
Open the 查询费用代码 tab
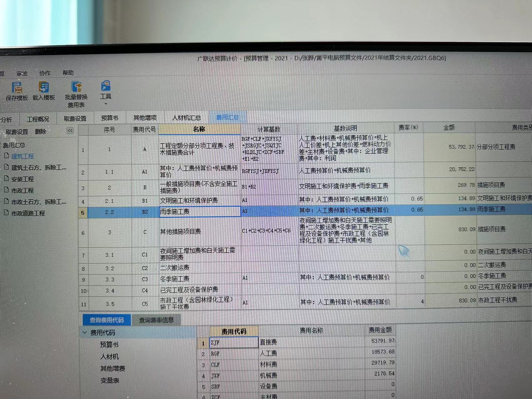(107, 320)
